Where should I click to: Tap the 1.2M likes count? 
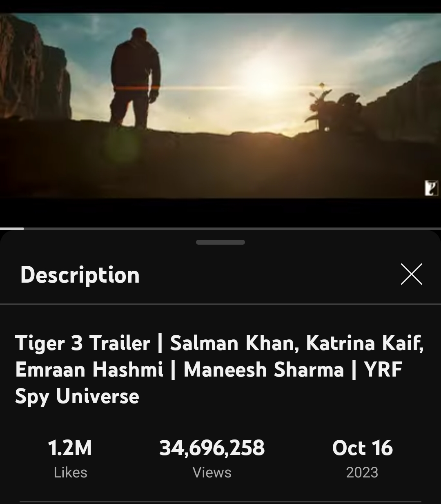70,448
